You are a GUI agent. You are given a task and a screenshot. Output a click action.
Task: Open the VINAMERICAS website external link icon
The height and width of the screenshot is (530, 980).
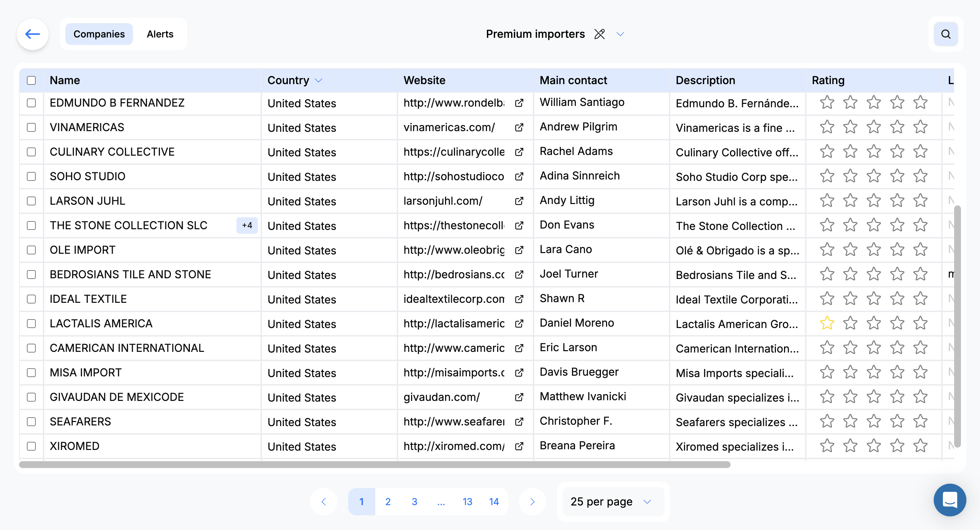coord(519,127)
